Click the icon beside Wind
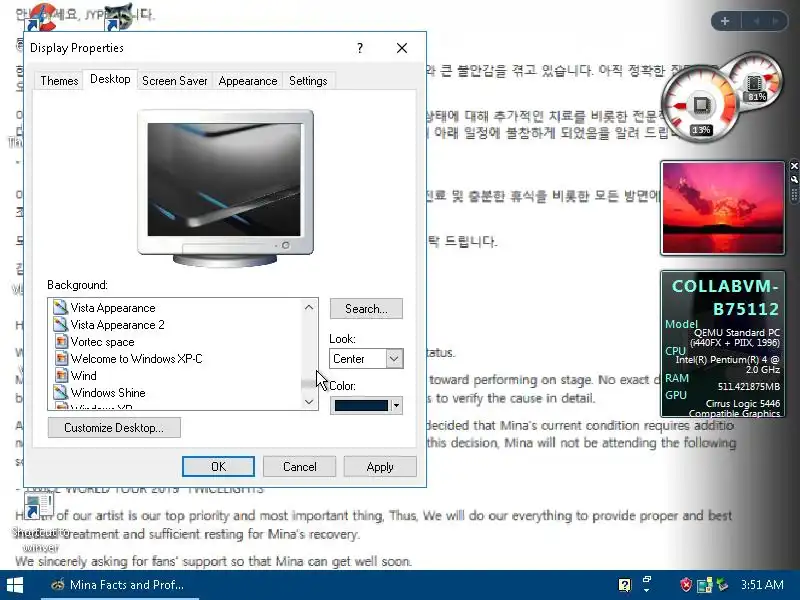 [x=61, y=376]
